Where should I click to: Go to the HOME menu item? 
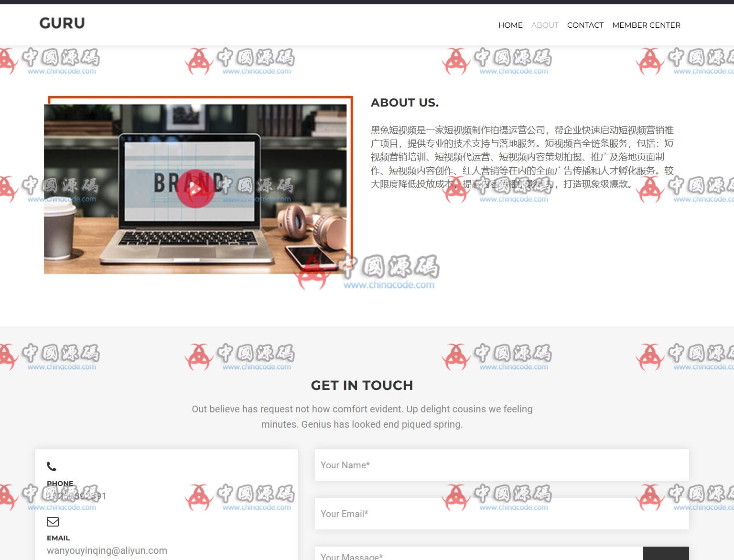[x=510, y=25]
